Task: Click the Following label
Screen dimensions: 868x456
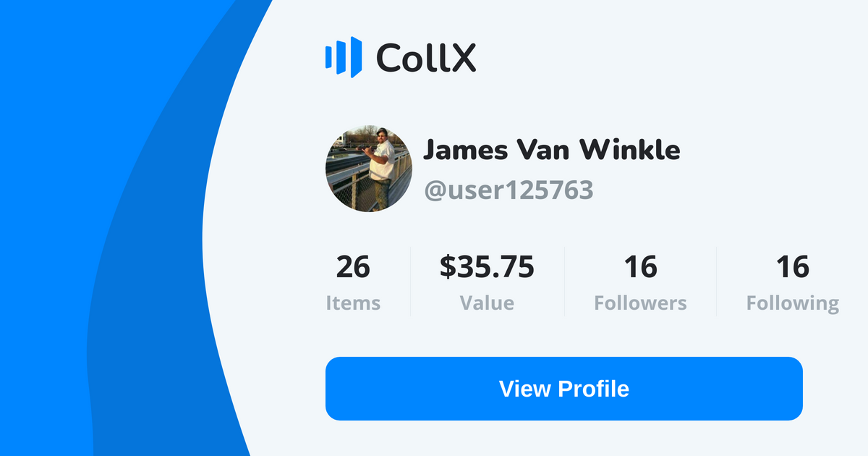Action: pyautogui.click(x=793, y=303)
